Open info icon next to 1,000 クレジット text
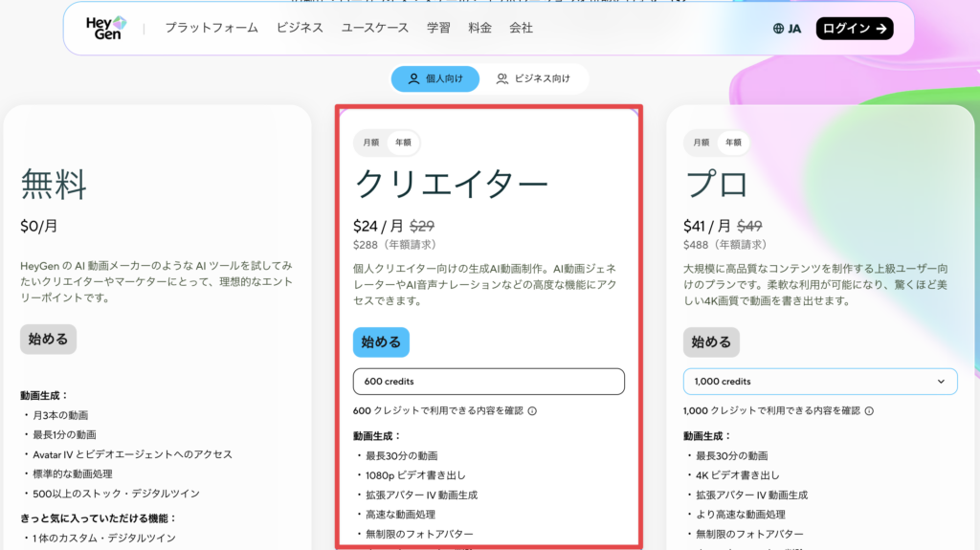 (x=869, y=410)
